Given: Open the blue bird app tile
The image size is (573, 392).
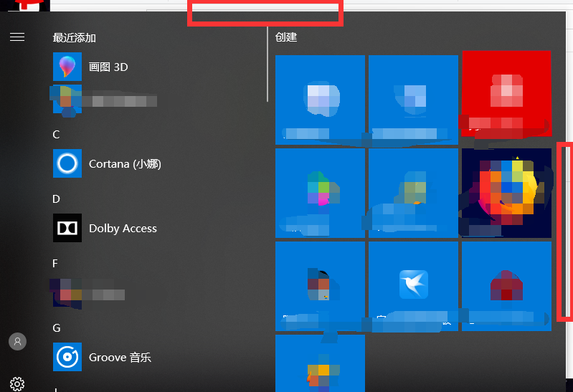Looking at the screenshot, I should coord(413,286).
